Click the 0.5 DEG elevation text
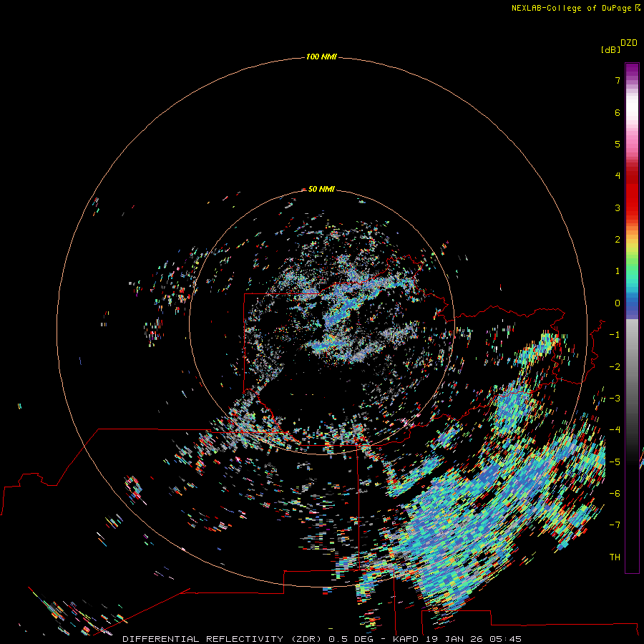The height and width of the screenshot is (644, 644). pos(351,639)
